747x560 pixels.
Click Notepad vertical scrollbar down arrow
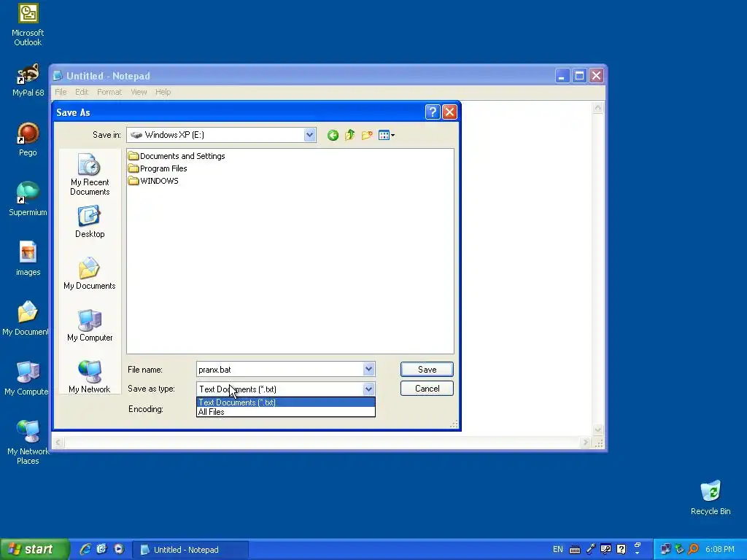pyautogui.click(x=598, y=430)
